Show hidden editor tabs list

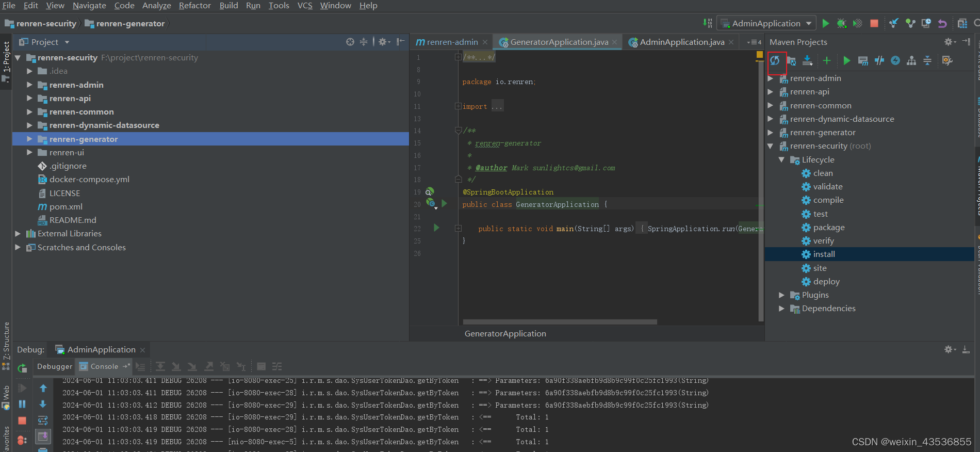click(x=754, y=42)
